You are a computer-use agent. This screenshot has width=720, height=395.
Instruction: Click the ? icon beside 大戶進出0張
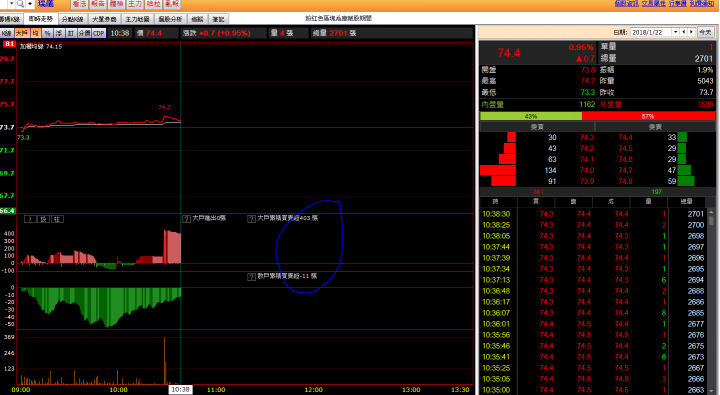click(186, 219)
